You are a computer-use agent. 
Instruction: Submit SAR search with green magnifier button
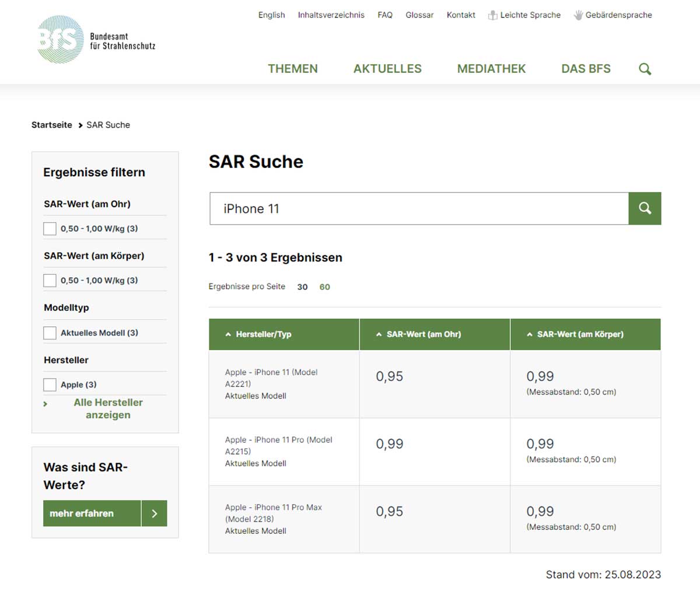pyautogui.click(x=645, y=208)
